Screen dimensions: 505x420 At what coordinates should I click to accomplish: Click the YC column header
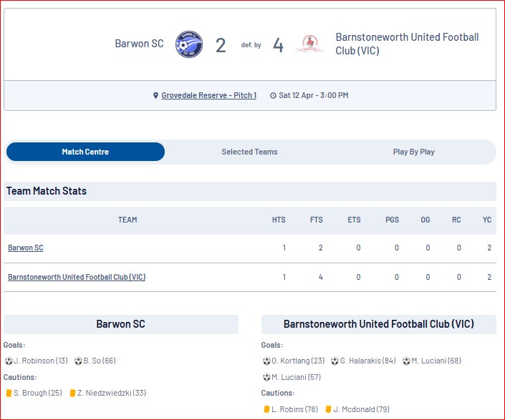pyautogui.click(x=487, y=220)
